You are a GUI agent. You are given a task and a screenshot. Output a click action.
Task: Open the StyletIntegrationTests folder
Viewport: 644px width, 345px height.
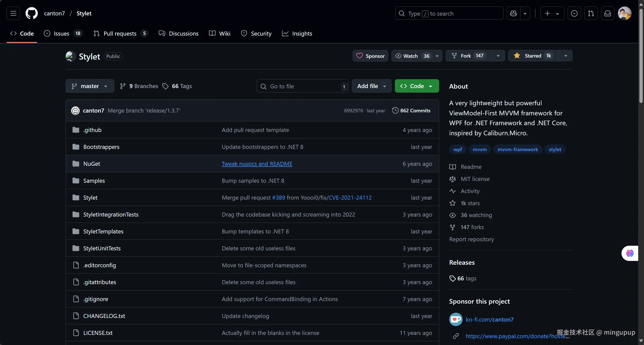pyautogui.click(x=111, y=215)
